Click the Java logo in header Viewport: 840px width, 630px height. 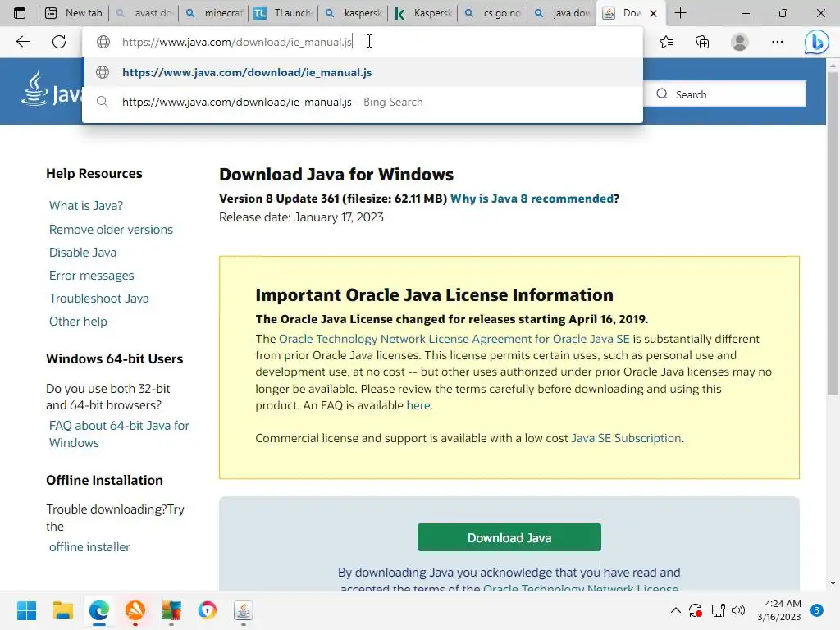[52, 89]
